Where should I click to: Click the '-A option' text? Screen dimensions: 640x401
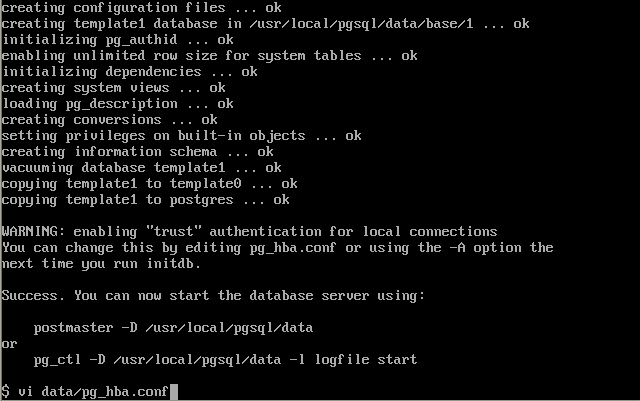(485, 248)
